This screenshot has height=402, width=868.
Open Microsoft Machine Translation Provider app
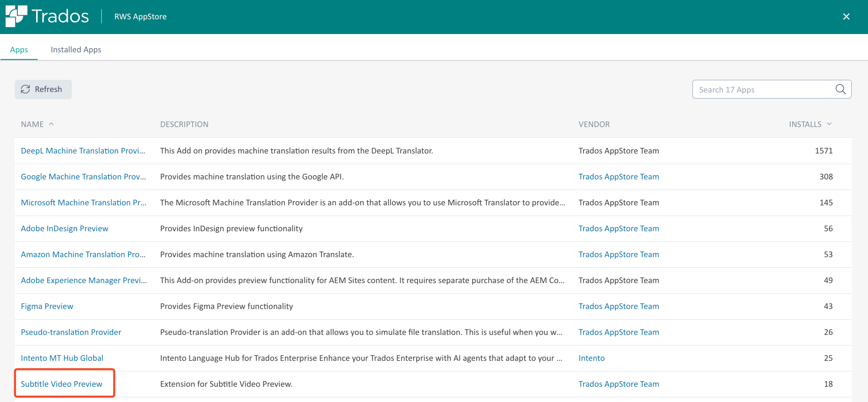(83, 203)
